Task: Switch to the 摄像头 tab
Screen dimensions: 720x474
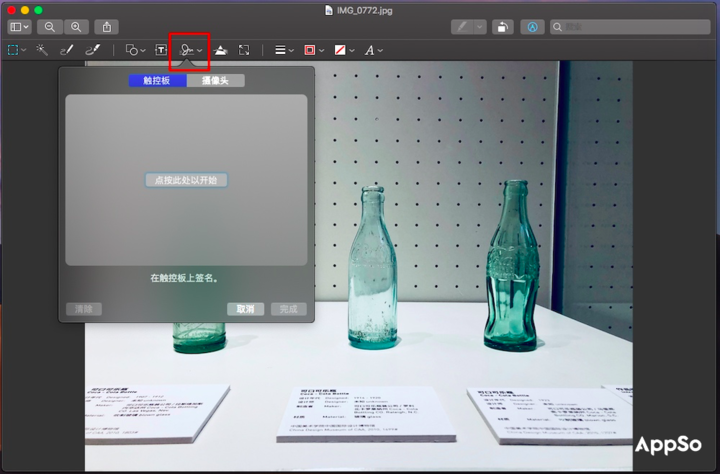Action: pyautogui.click(x=215, y=80)
